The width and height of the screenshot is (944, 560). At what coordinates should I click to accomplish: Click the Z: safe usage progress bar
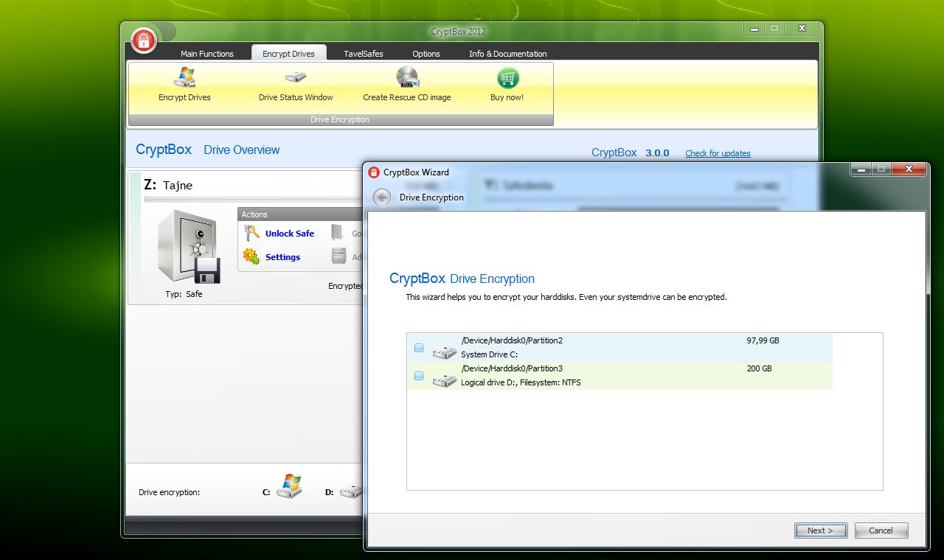click(254, 199)
